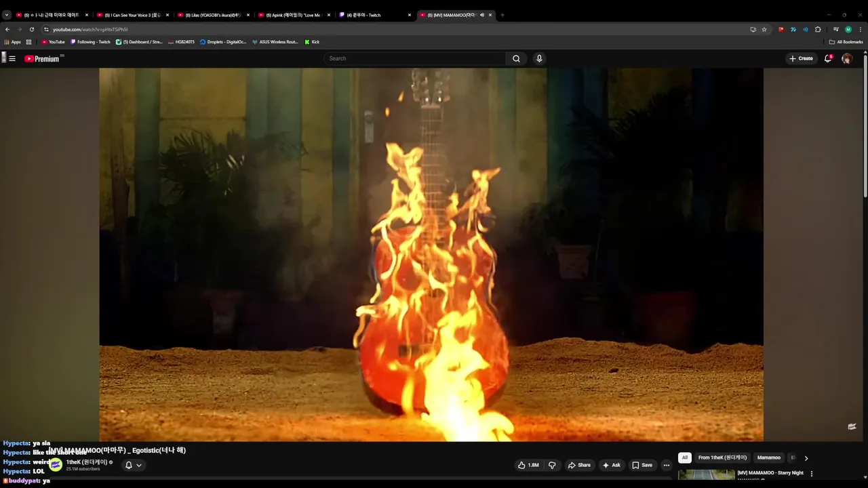Open the Droplets - DigitalOcean bookmark
The width and height of the screenshot is (868, 488).
pyautogui.click(x=223, y=42)
